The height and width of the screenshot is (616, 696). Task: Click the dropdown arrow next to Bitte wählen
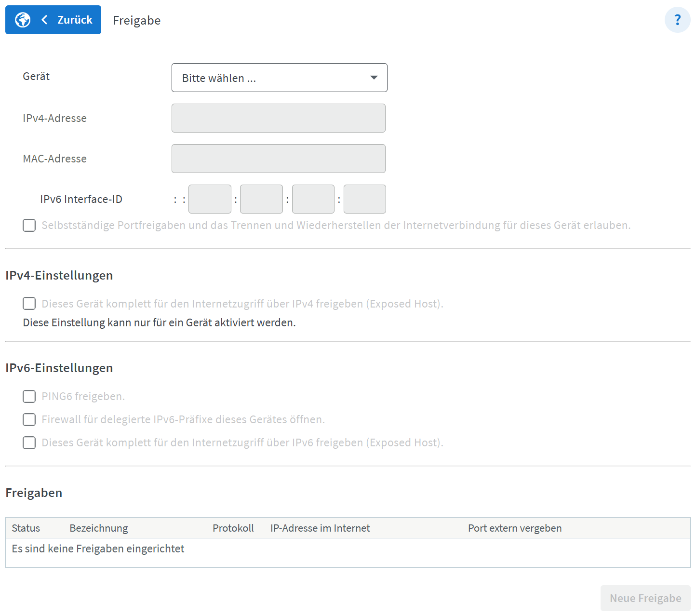click(374, 78)
